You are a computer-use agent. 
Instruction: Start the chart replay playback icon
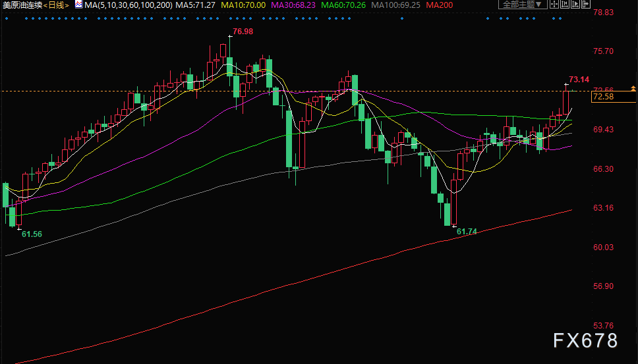click(x=575, y=4)
